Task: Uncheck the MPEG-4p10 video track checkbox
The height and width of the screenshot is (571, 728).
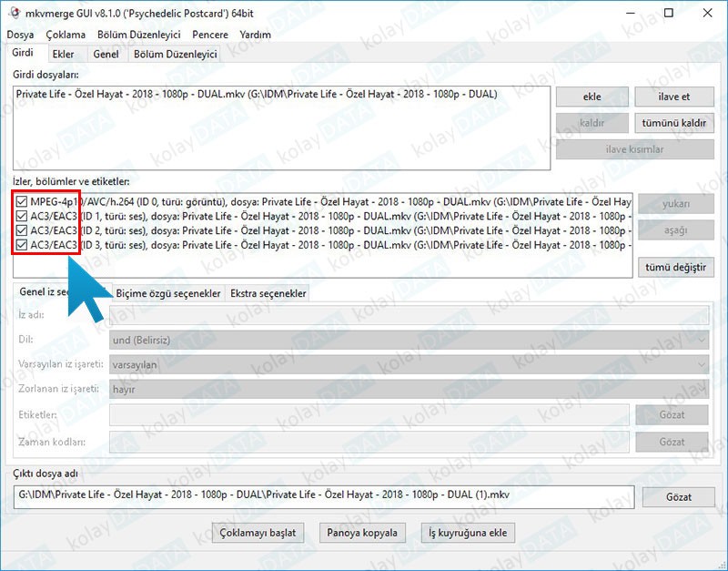Action: (23, 200)
